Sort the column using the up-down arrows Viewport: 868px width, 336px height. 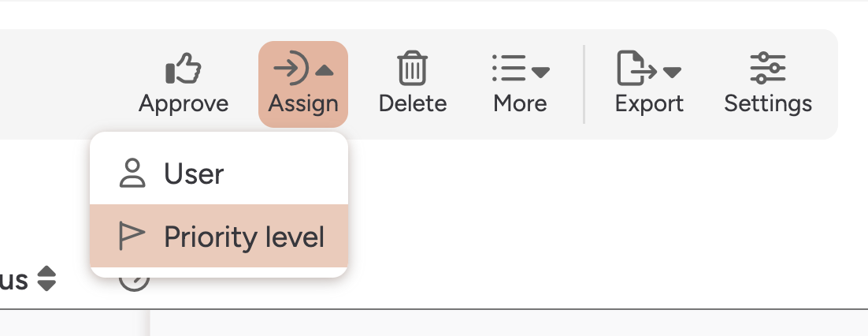coord(47,278)
